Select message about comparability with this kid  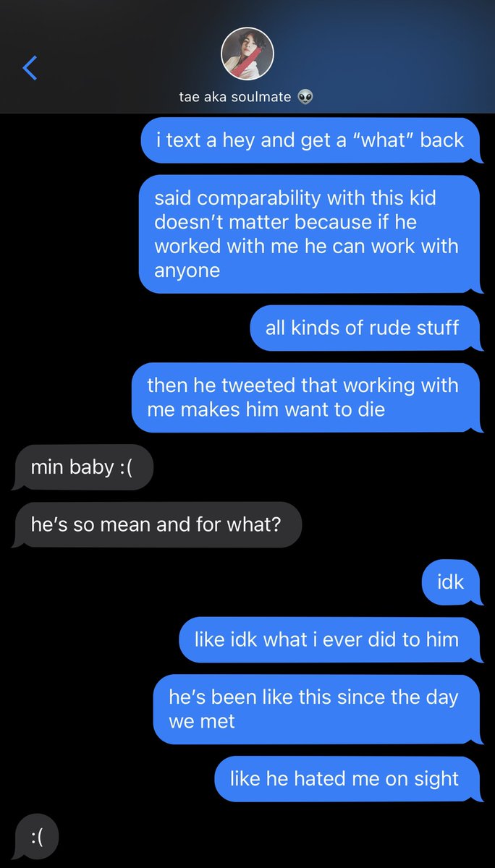(309, 234)
